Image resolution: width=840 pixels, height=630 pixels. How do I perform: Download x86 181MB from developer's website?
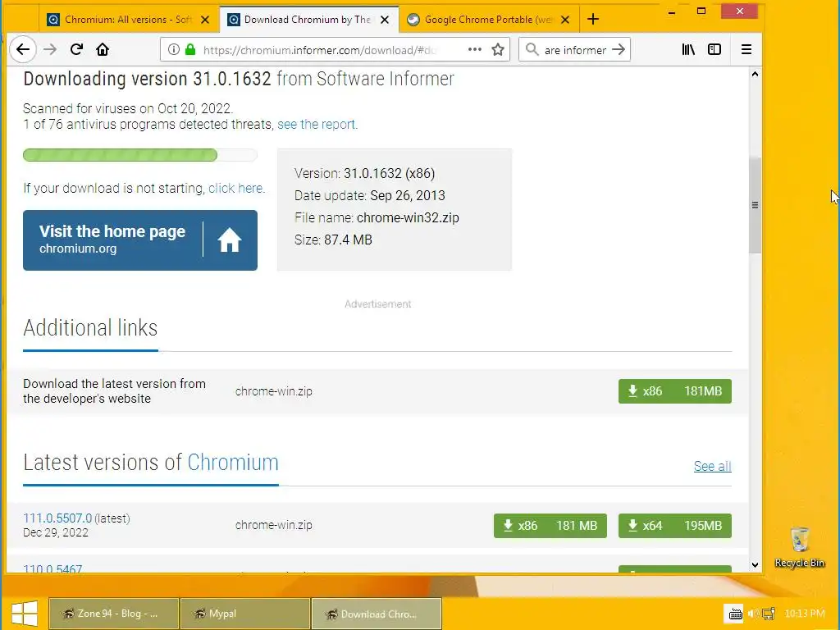674,391
